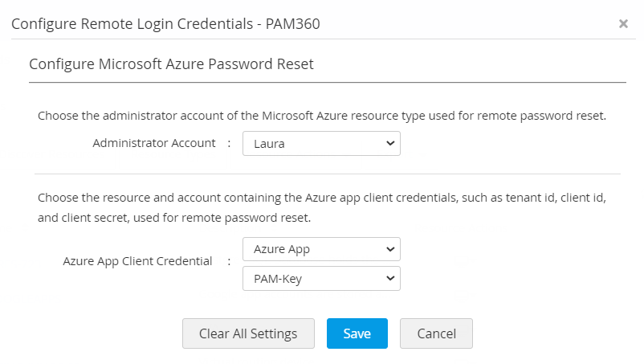Save the remote login credentials
The width and height of the screenshot is (644, 364).
pos(357,333)
